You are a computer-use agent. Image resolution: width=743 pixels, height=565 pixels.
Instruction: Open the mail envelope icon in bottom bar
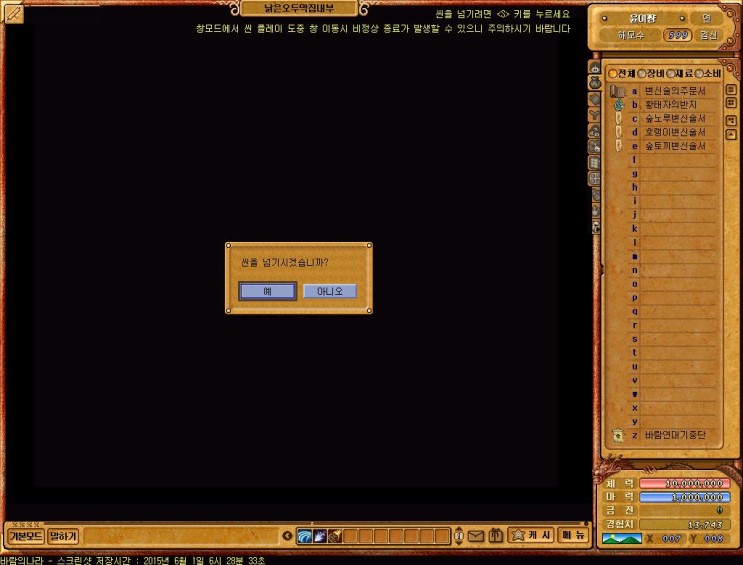476,536
